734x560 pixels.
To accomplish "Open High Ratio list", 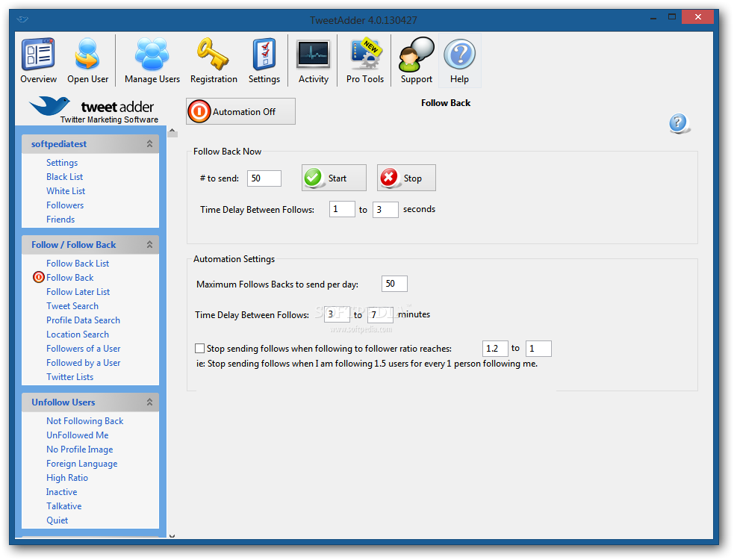I will point(67,478).
